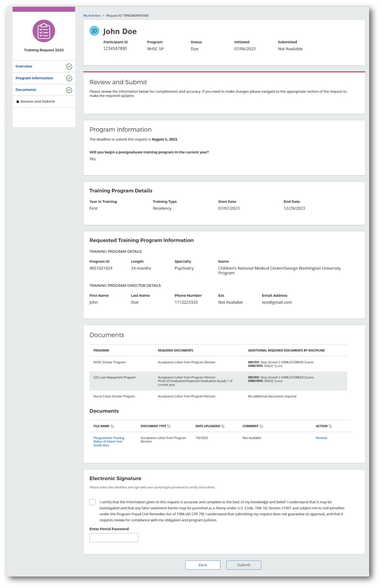Click the Documents completed checkmark icon
381x588 pixels.
pyautogui.click(x=69, y=90)
